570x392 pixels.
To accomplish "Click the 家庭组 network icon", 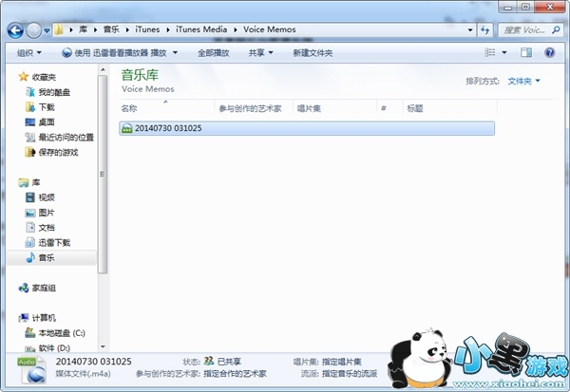I will (24, 289).
